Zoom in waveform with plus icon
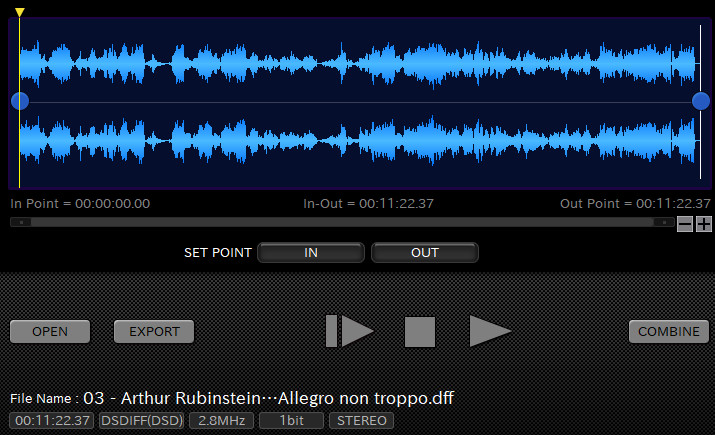This screenshot has width=715, height=435. (x=704, y=224)
